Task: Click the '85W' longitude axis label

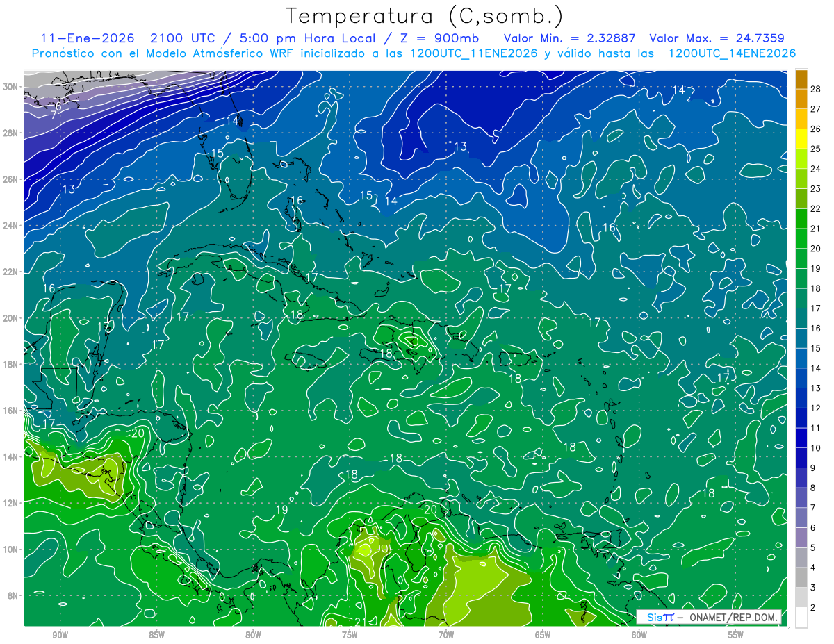Action: [156, 636]
